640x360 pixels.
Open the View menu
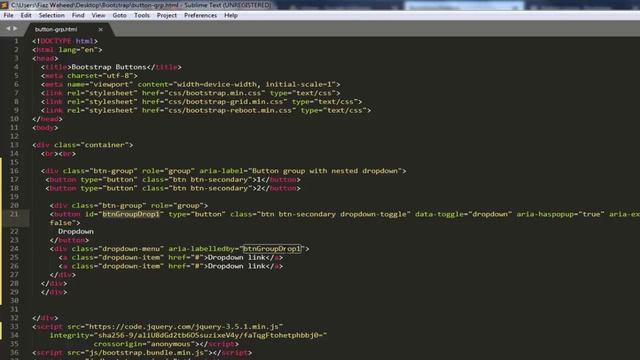click(98, 16)
